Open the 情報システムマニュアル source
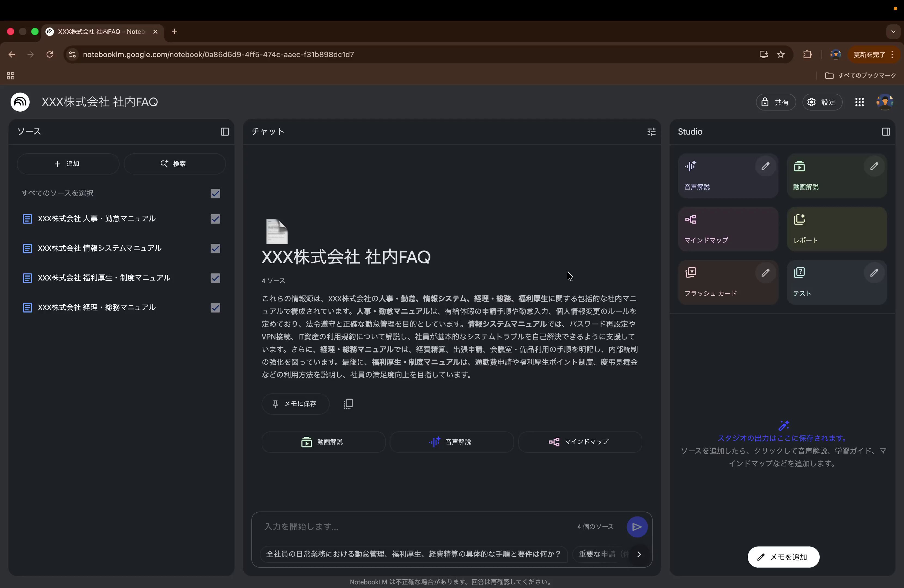 99,249
